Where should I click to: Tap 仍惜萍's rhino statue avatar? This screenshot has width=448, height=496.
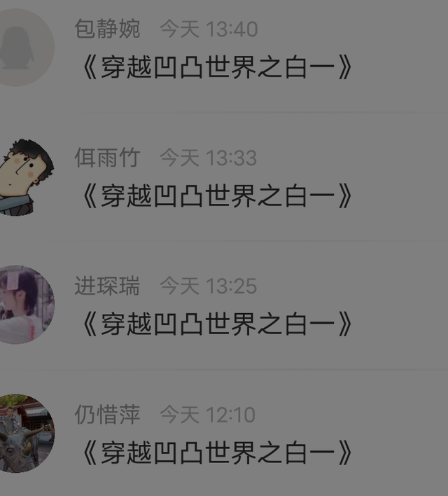pyautogui.click(x=23, y=434)
